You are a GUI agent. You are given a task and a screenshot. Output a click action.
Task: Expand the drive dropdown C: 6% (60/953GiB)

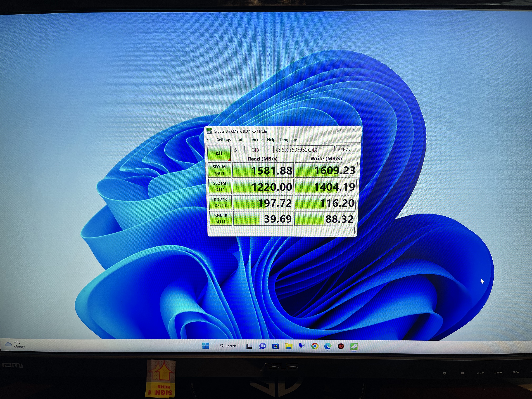point(304,150)
